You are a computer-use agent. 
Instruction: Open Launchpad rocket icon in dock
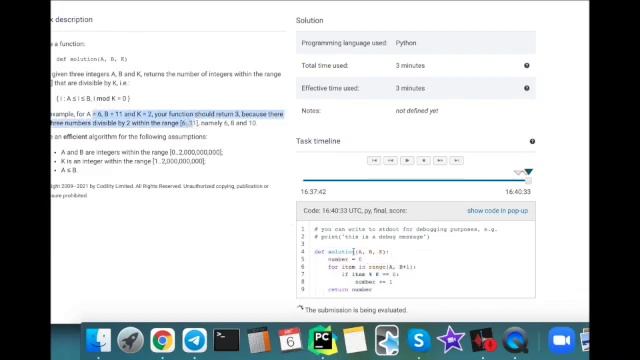tap(131, 340)
